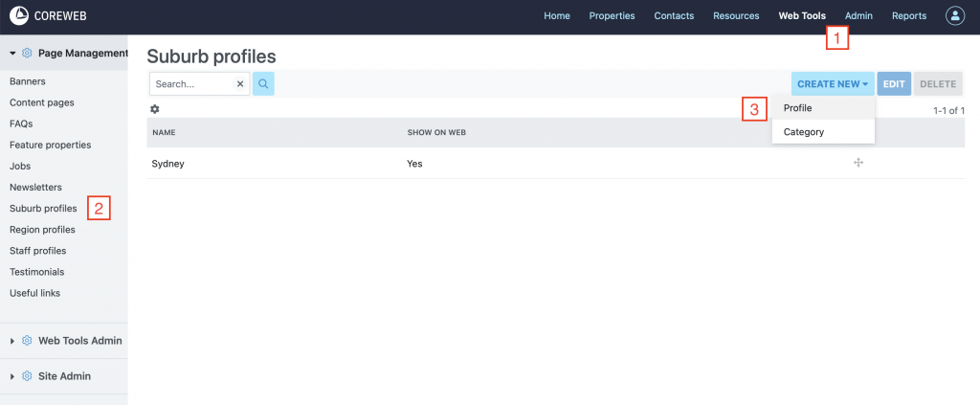Open table settings gear icon
The width and height of the screenshot is (980, 405).
[x=155, y=109]
